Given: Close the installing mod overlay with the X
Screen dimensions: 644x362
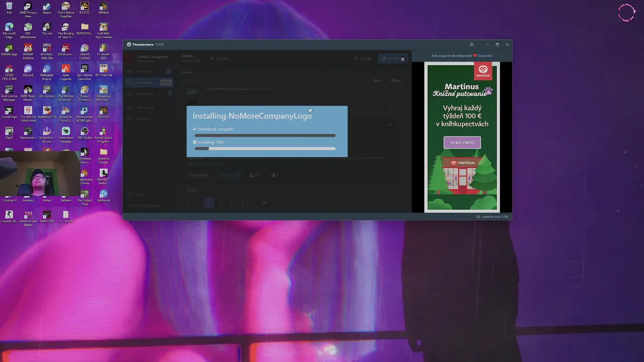Looking at the screenshot, I should point(403,59).
